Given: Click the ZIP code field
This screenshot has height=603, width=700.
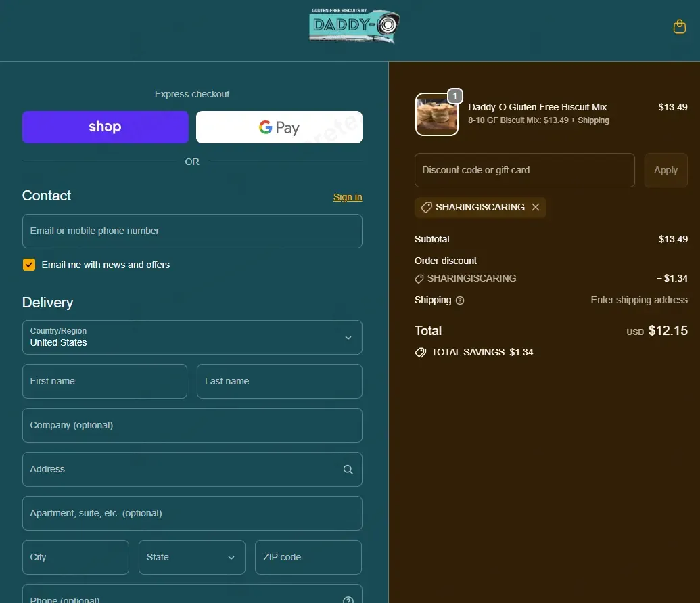Looking at the screenshot, I should point(308,557).
